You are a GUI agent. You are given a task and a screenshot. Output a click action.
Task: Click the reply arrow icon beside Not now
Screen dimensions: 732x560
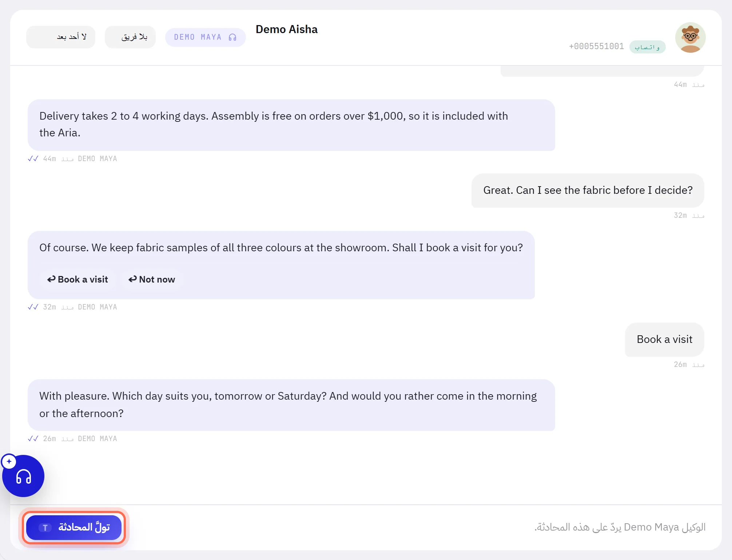click(132, 279)
